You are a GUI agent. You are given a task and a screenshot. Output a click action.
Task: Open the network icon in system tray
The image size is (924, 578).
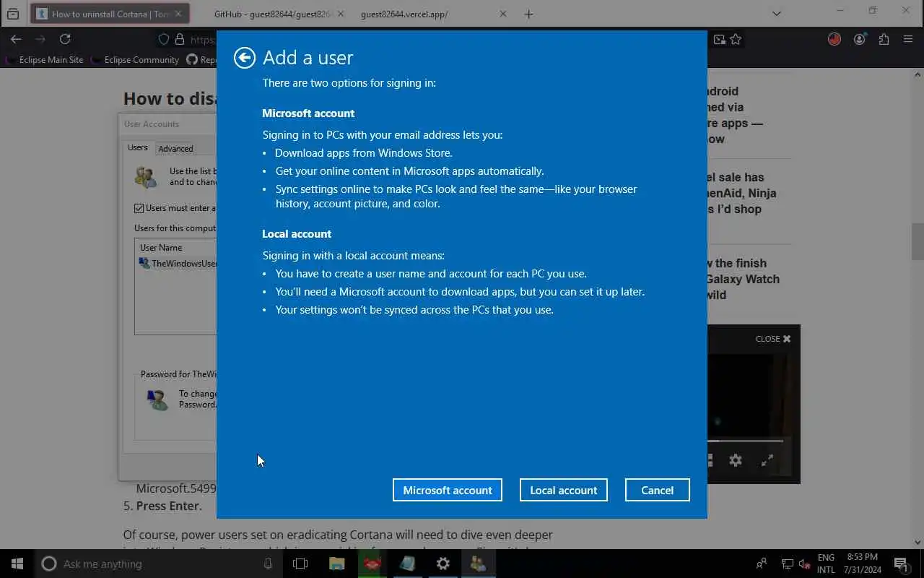(x=788, y=564)
